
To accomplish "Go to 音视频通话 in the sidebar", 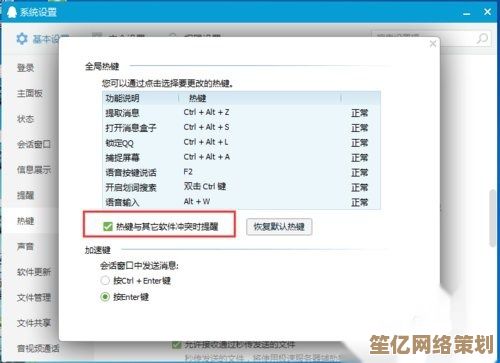I will click(x=38, y=348).
